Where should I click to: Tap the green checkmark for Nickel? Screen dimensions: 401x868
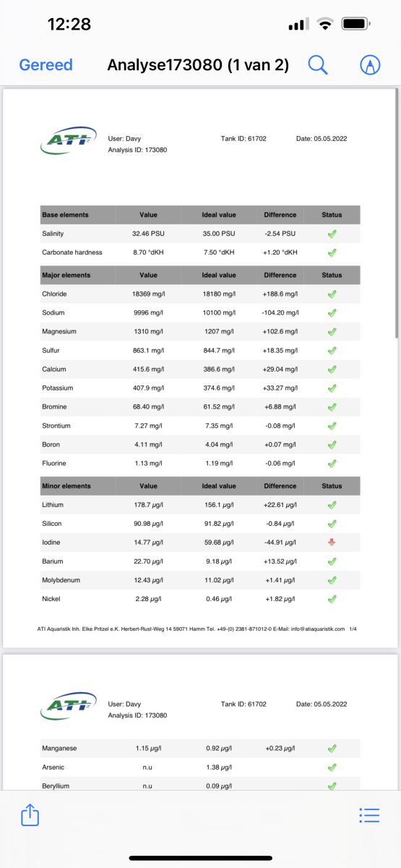point(332,599)
